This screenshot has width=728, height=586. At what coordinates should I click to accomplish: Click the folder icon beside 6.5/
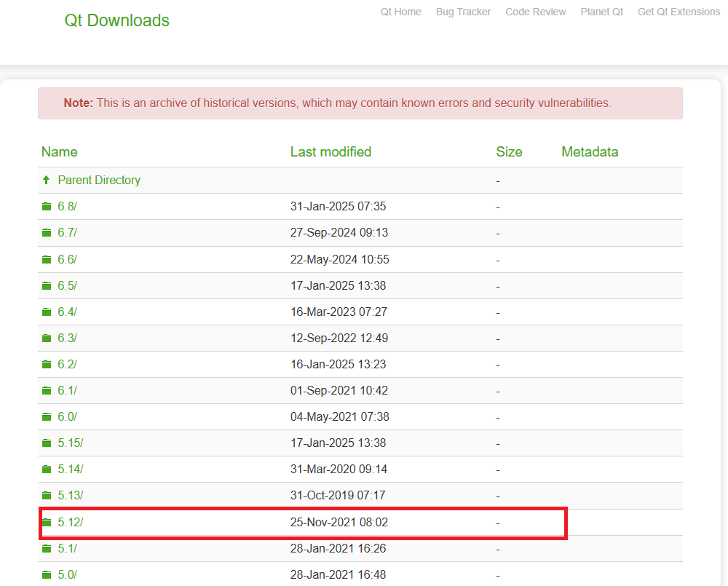(x=47, y=285)
